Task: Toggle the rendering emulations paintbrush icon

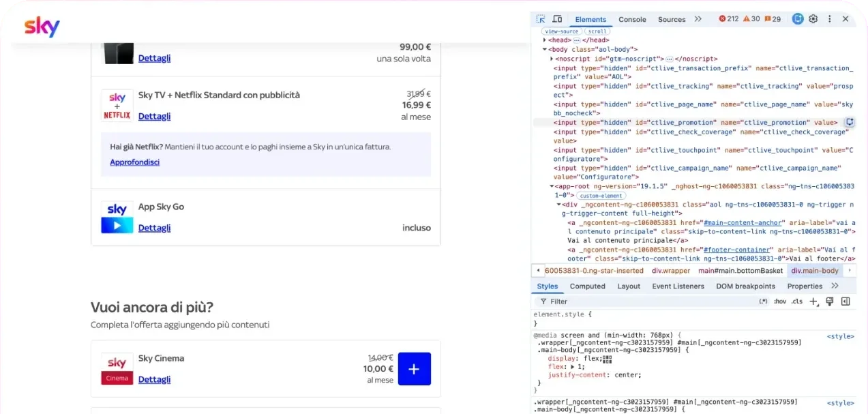Action: click(x=830, y=301)
